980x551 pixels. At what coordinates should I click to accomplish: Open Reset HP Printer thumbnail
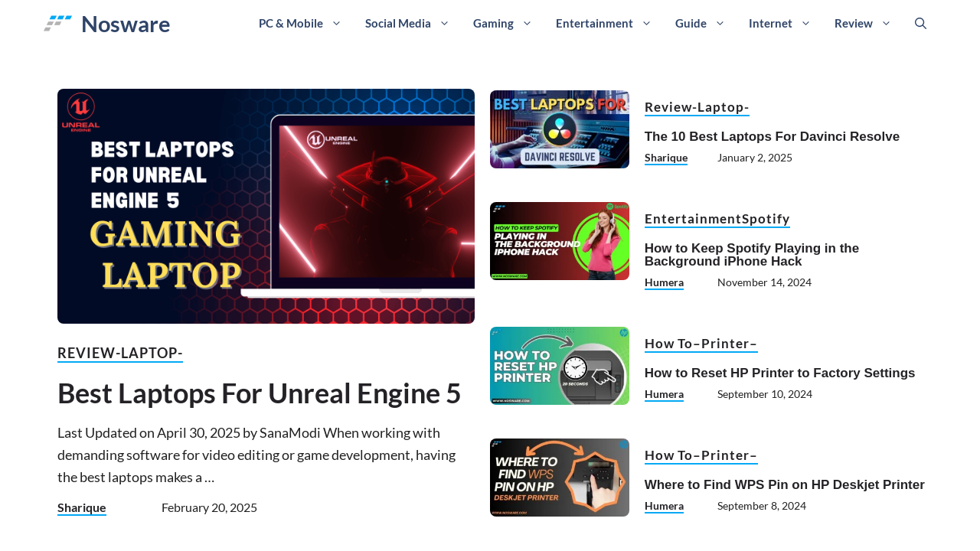[x=560, y=366]
